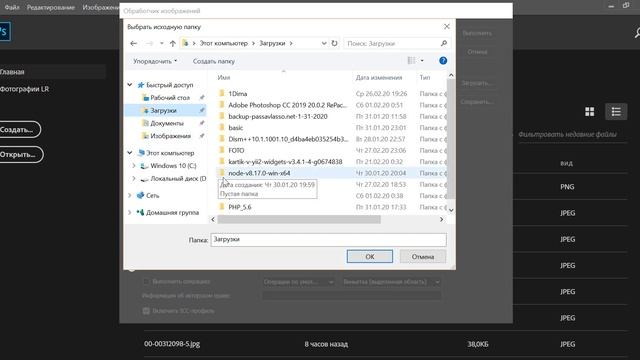Click Создать папку button
Image resolution: width=640 pixels, height=360 pixels.
click(x=213, y=61)
